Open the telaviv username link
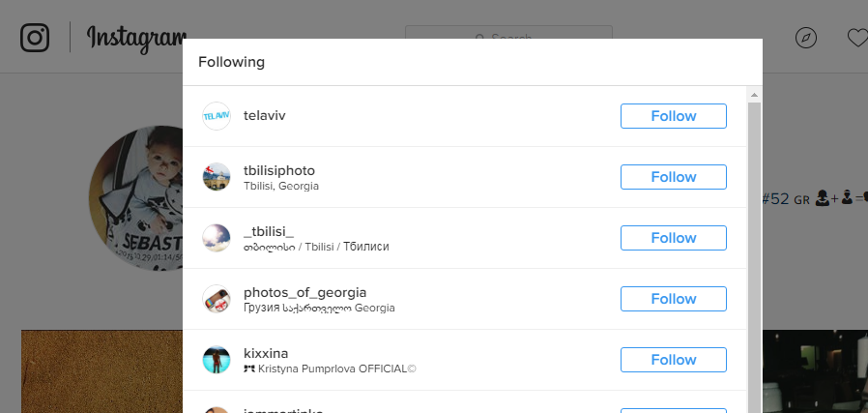This screenshot has height=413, width=868. coord(265,116)
